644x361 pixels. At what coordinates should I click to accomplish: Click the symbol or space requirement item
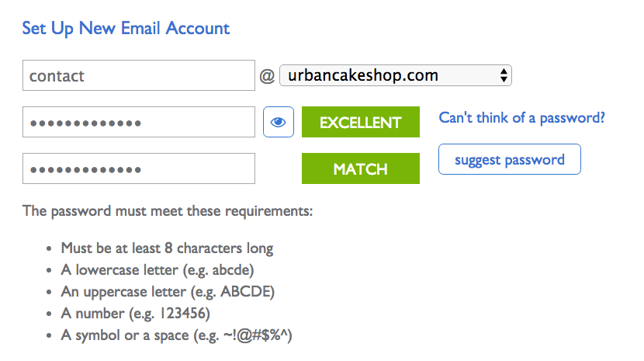point(177,335)
